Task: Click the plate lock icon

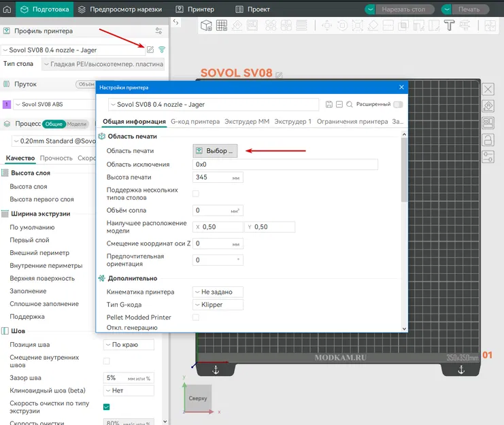Action: click(x=488, y=139)
